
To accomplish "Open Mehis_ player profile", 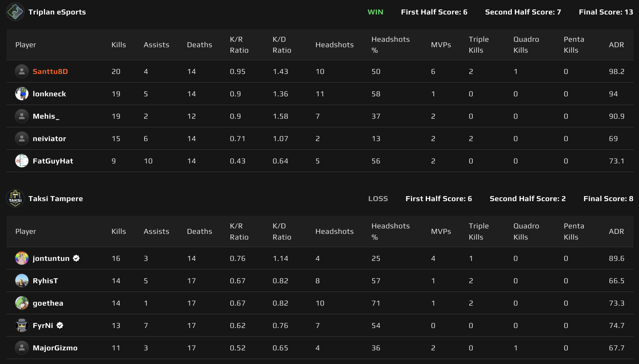I will (x=46, y=116).
